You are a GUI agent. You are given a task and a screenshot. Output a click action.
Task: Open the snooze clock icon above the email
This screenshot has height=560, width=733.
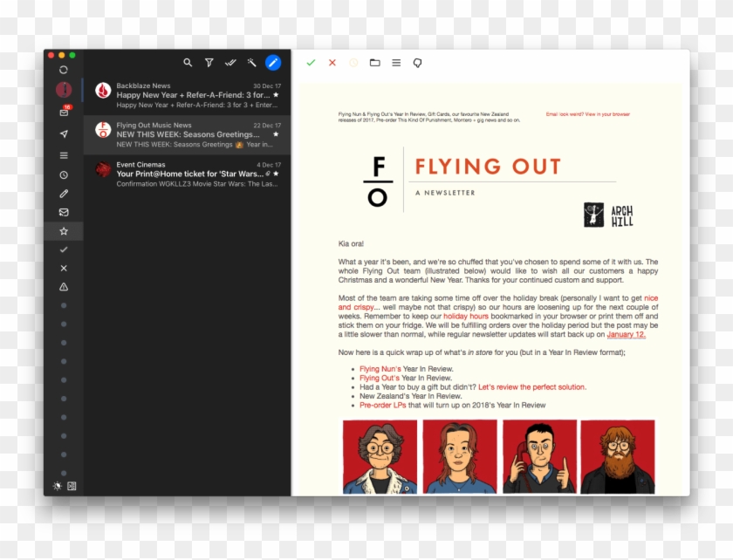353,63
